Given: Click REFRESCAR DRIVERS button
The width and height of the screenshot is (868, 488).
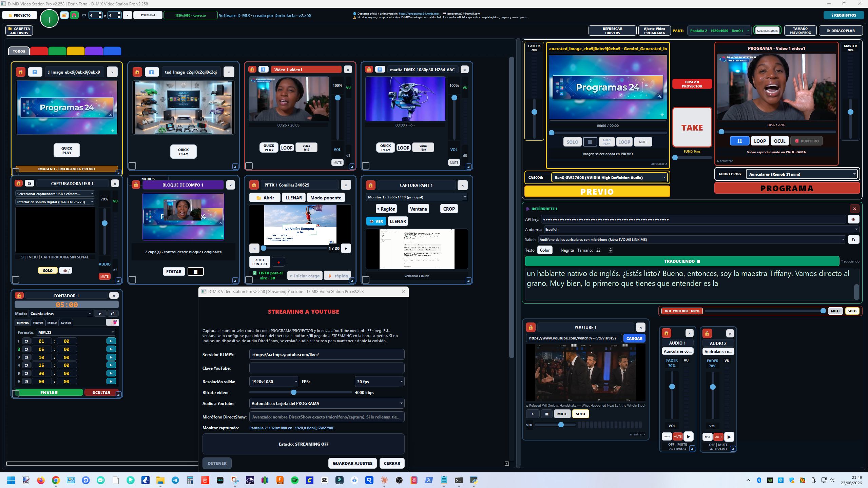Looking at the screenshot, I should [612, 31].
